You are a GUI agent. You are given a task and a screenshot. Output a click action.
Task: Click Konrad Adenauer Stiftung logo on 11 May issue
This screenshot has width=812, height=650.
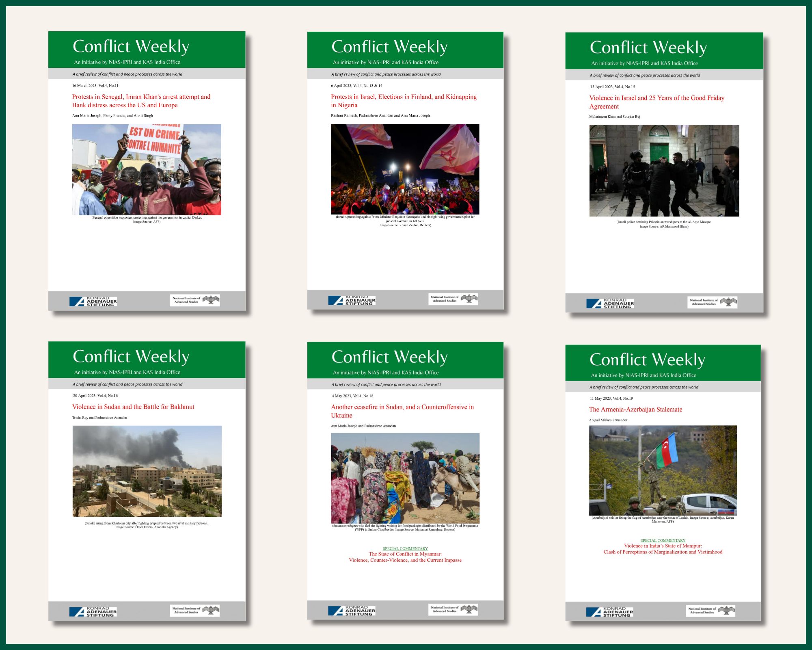(609, 612)
